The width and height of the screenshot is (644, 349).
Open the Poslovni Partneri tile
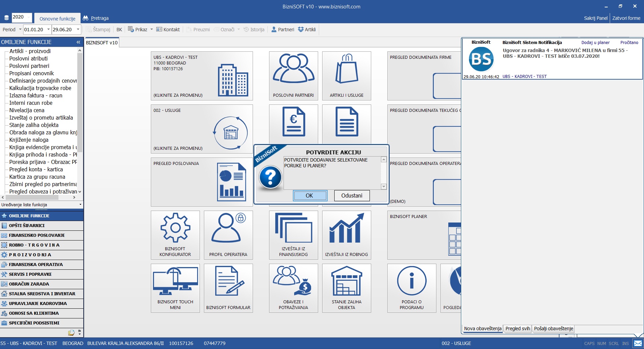(x=293, y=76)
